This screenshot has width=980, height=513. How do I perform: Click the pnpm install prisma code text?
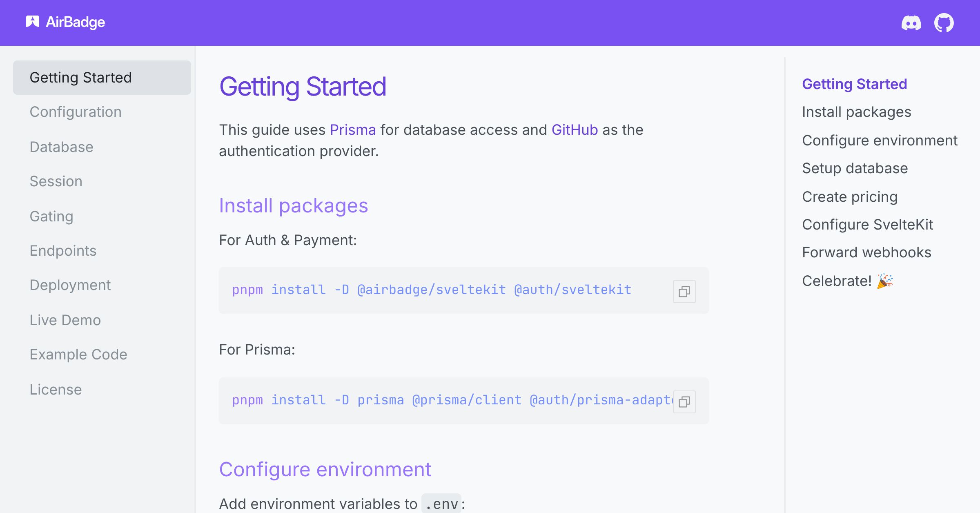pos(452,400)
